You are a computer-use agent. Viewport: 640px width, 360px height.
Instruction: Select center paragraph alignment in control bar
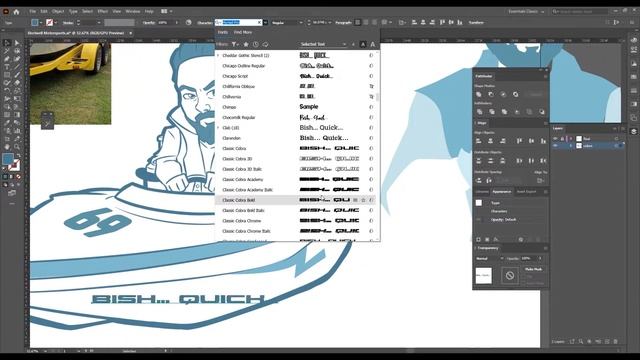[366, 22]
